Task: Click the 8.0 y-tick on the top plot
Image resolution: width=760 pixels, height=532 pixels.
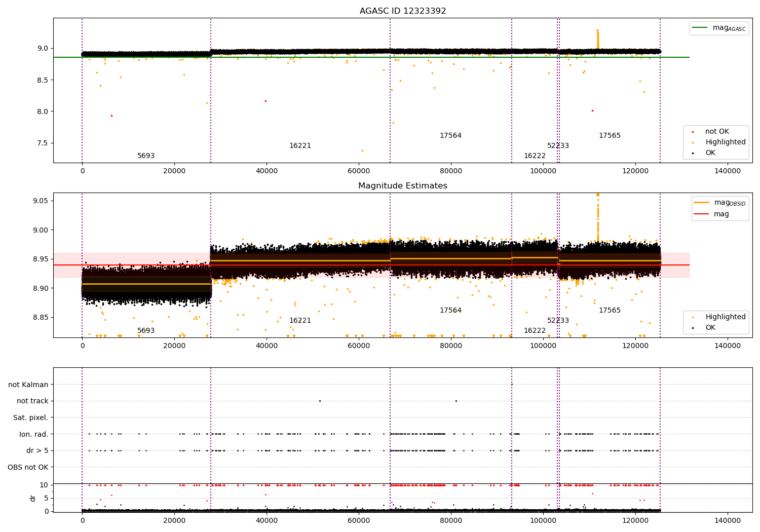Action: [43, 111]
